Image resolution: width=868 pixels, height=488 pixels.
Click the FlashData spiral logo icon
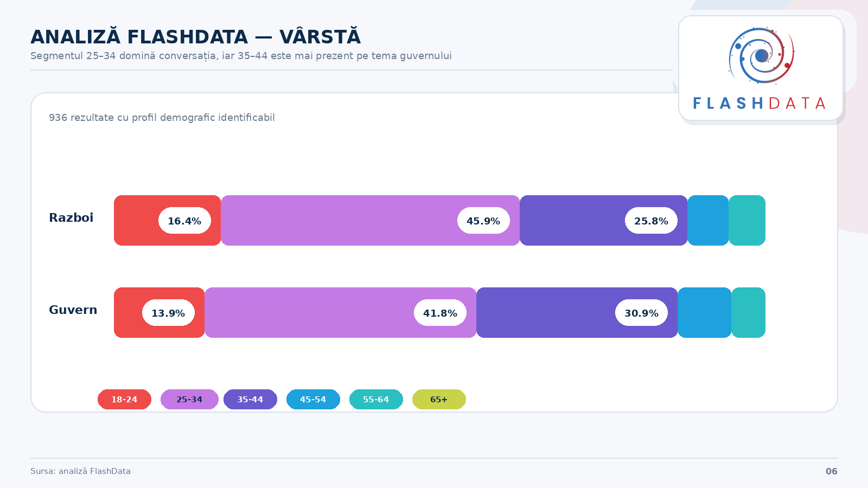(x=761, y=55)
